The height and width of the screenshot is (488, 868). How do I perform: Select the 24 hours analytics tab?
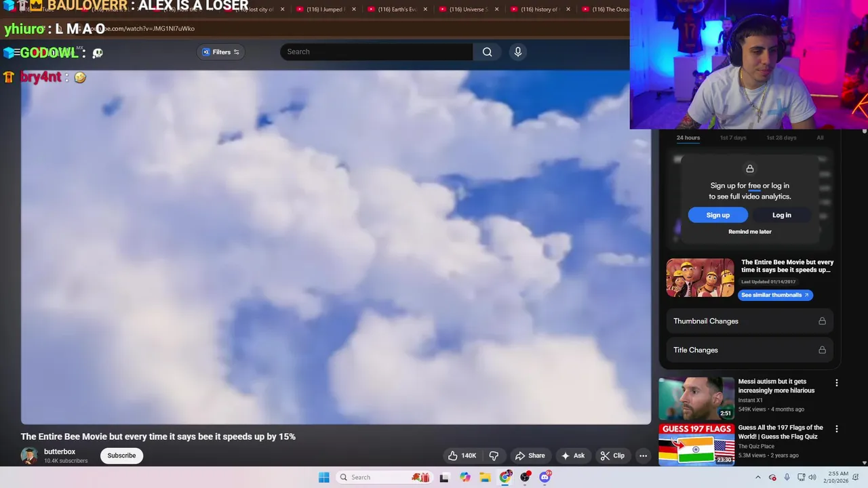pos(688,138)
